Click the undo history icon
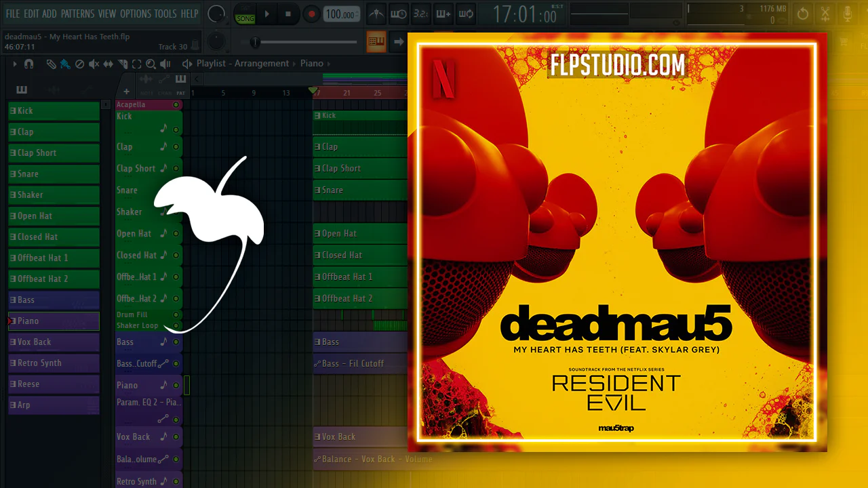The image size is (868, 488). pyautogui.click(x=803, y=14)
